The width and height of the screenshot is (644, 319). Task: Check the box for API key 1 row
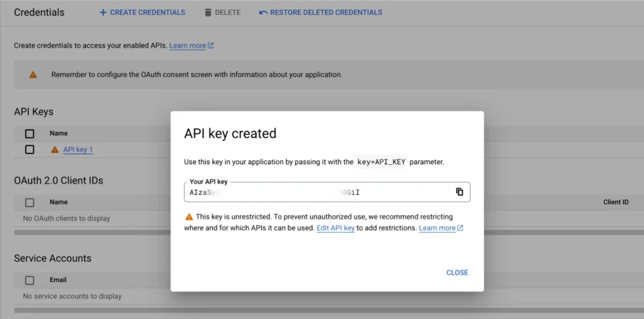30,150
